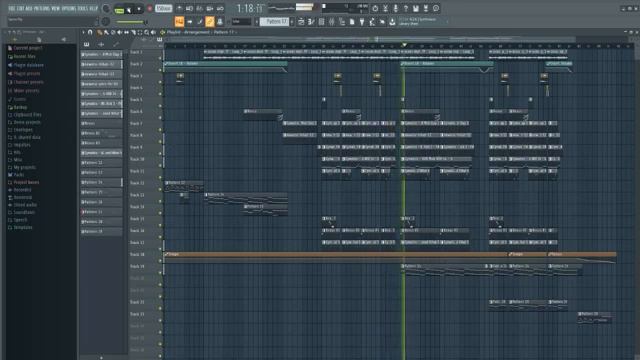Mute Track 19 using its green dot

pos(160,272)
